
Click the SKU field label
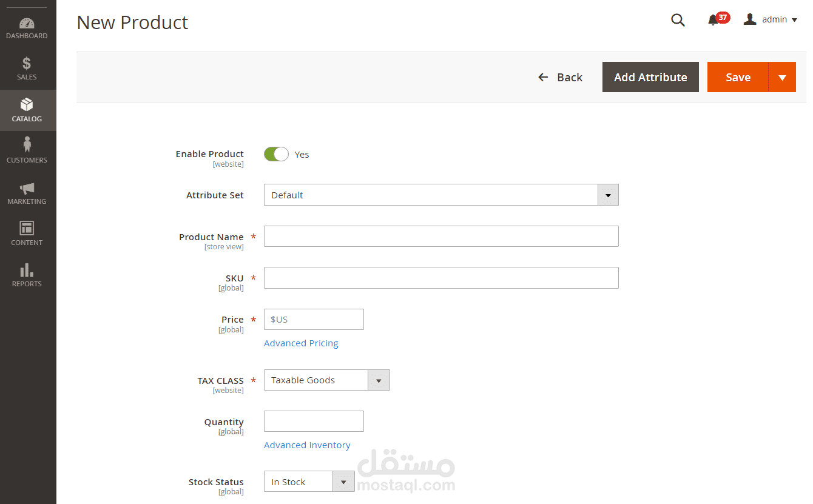pyautogui.click(x=234, y=278)
